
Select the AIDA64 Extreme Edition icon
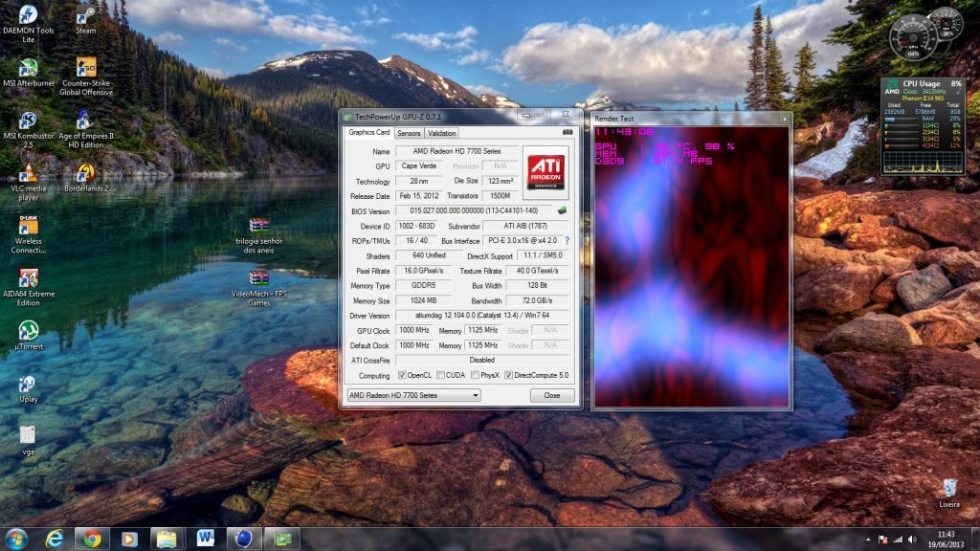[28, 287]
